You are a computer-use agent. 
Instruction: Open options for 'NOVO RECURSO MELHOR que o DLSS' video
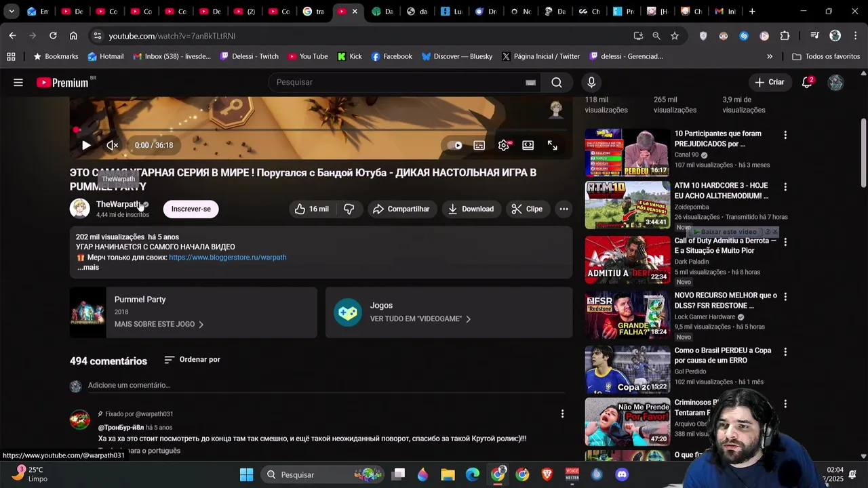tap(785, 297)
